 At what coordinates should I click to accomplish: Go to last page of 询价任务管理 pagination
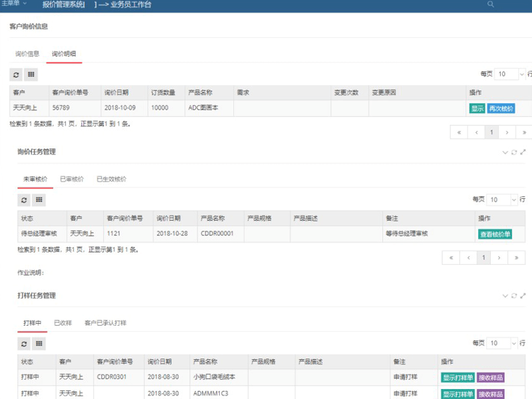point(517,258)
